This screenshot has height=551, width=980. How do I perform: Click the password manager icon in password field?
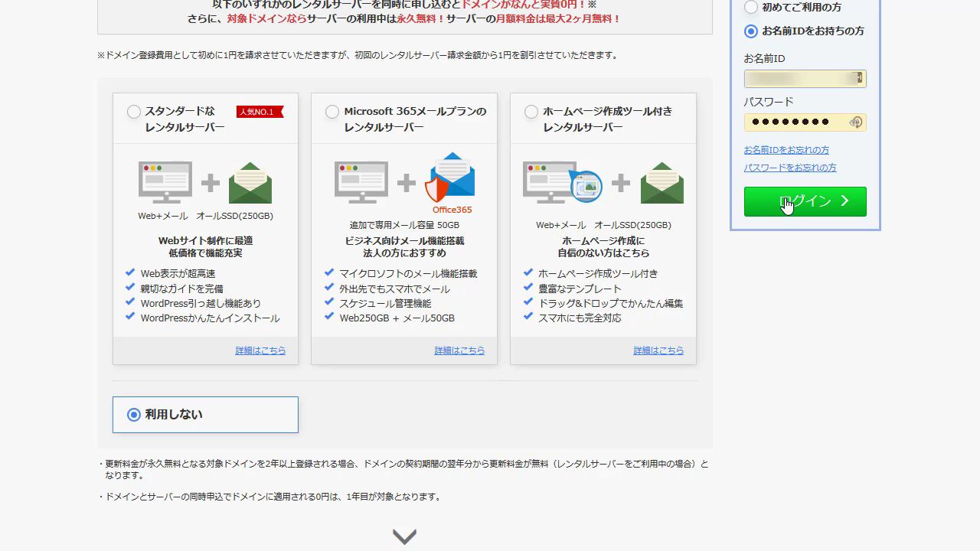point(856,122)
